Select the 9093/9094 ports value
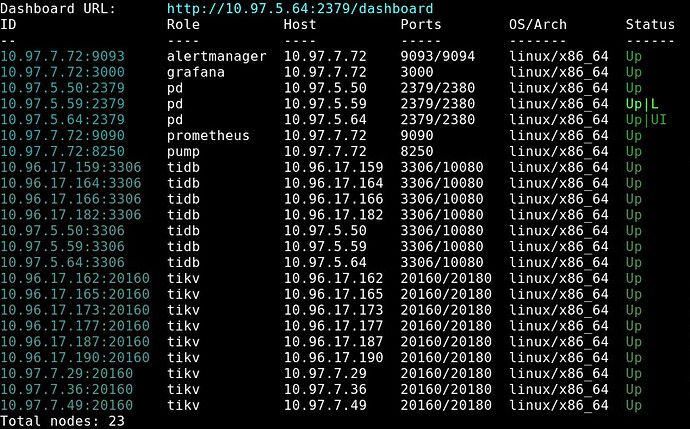Viewport: 690px width, 429px height. (436, 55)
